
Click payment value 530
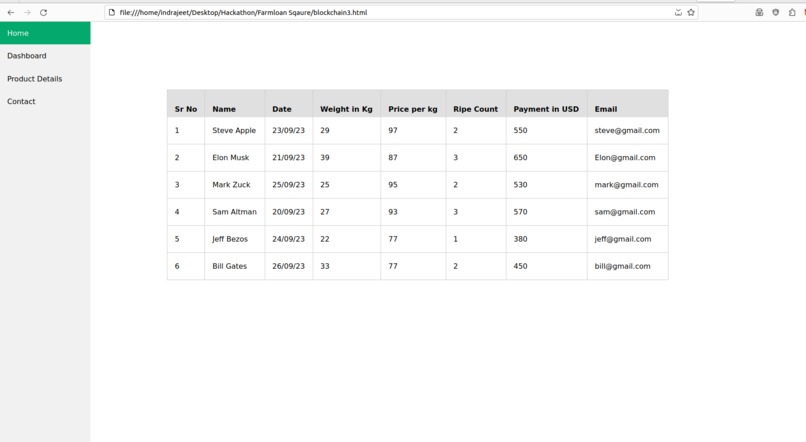(520, 185)
